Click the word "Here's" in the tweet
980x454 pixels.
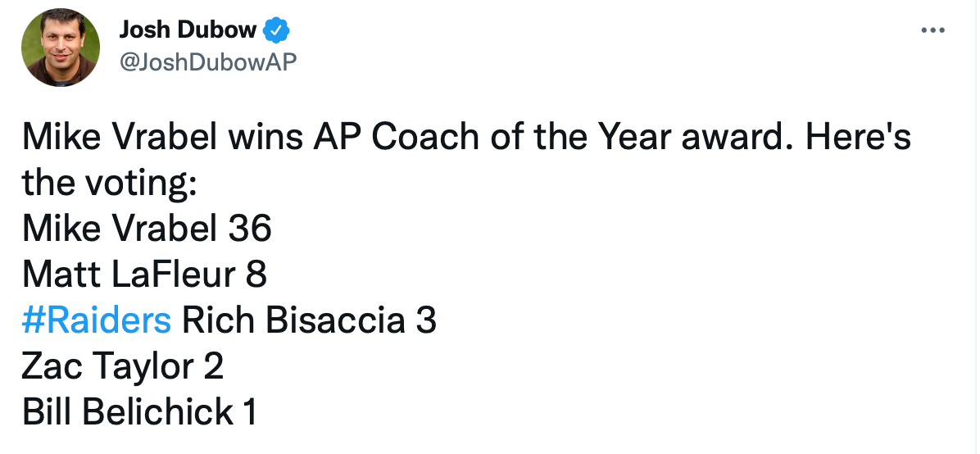[x=857, y=138]
